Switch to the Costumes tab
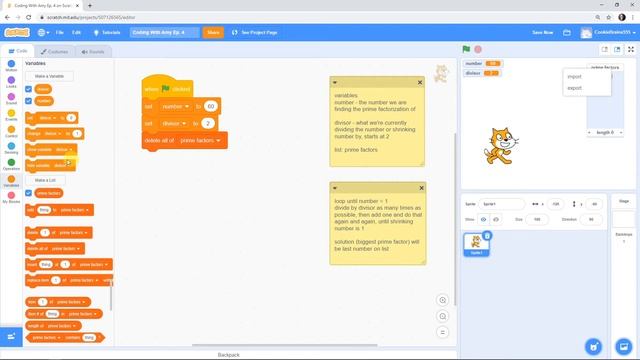640x360 pixels. pos(54,51)
